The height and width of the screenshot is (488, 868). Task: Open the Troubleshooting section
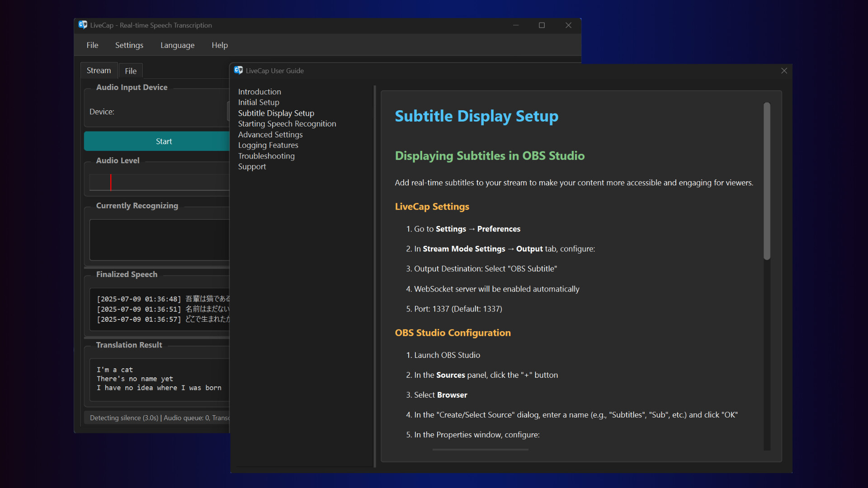coord(266,156)
